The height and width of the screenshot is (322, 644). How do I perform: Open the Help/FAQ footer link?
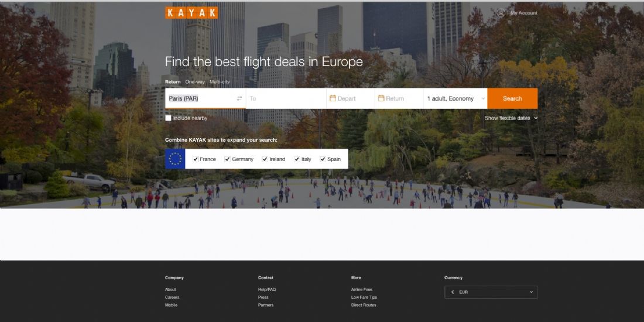click(267, 290)
